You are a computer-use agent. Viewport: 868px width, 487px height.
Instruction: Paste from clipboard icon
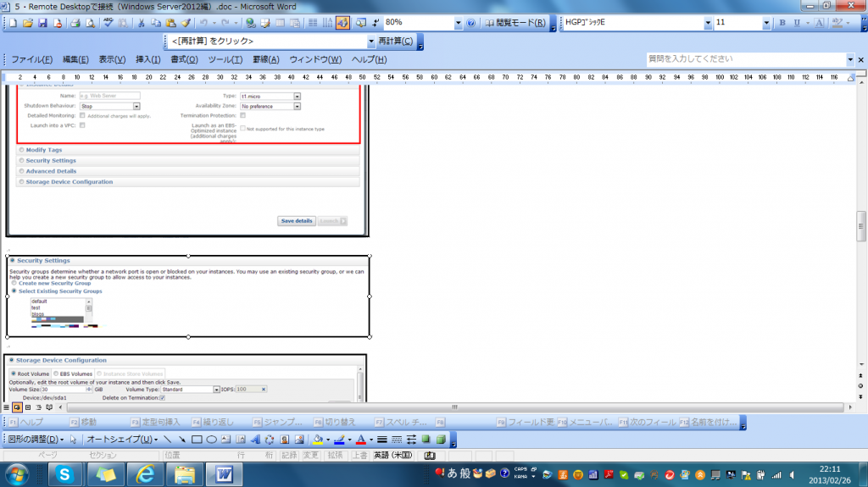(171, 23)
